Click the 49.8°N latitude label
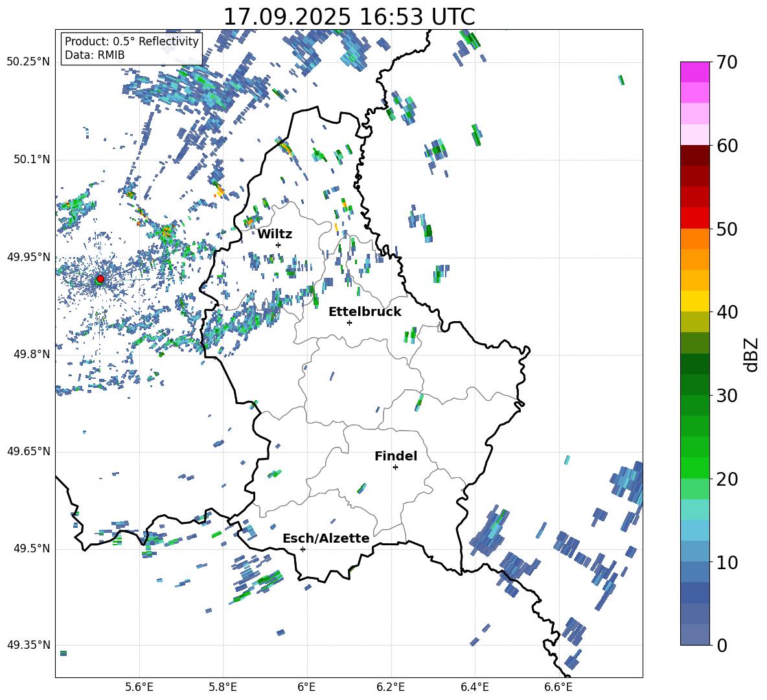767x700 pixels. pos(32,354)
